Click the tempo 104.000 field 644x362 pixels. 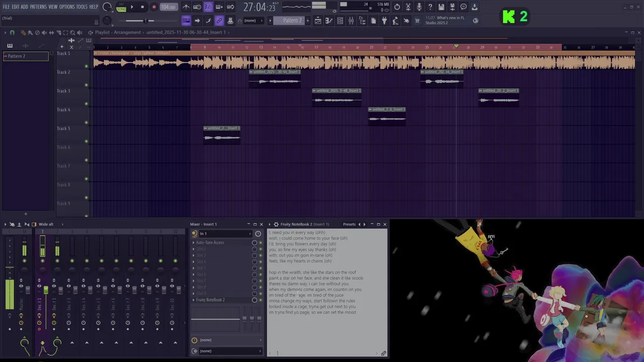point(168,7)
